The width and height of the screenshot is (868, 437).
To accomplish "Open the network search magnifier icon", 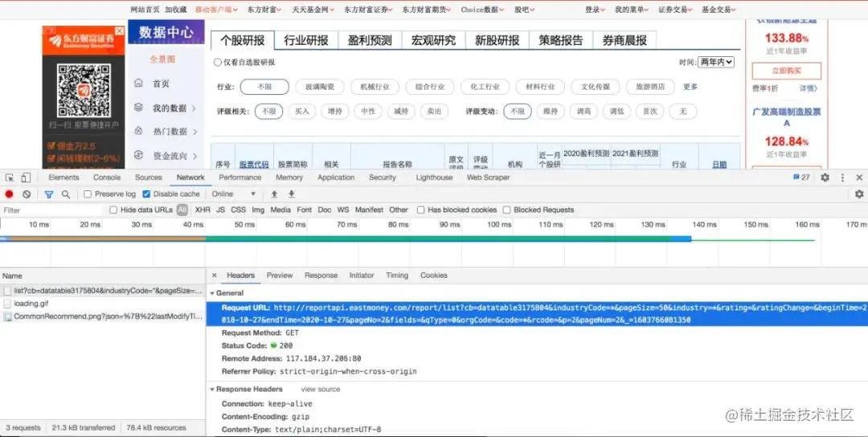I will click(x=66, y=194).
